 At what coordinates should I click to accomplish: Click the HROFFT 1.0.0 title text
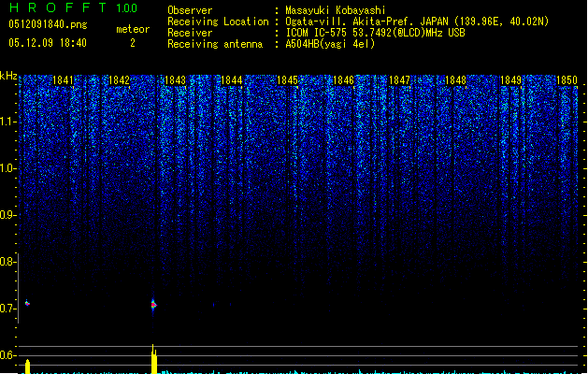click(73, 7)
